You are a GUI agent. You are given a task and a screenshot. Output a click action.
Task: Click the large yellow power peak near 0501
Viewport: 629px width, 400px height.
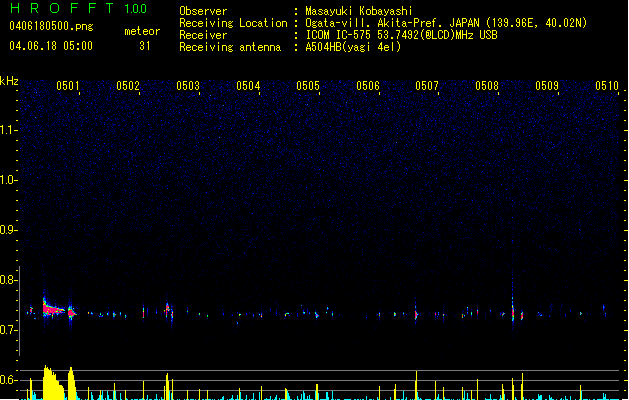[53, 382]
